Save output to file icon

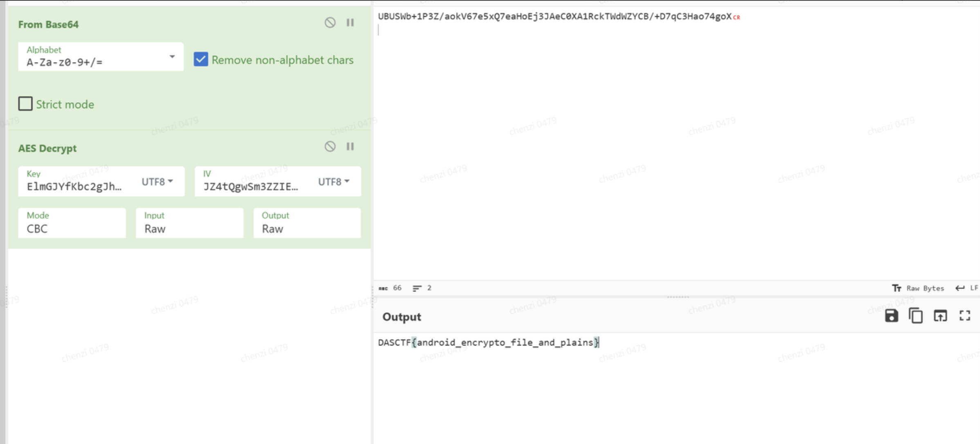pos(891,316)
